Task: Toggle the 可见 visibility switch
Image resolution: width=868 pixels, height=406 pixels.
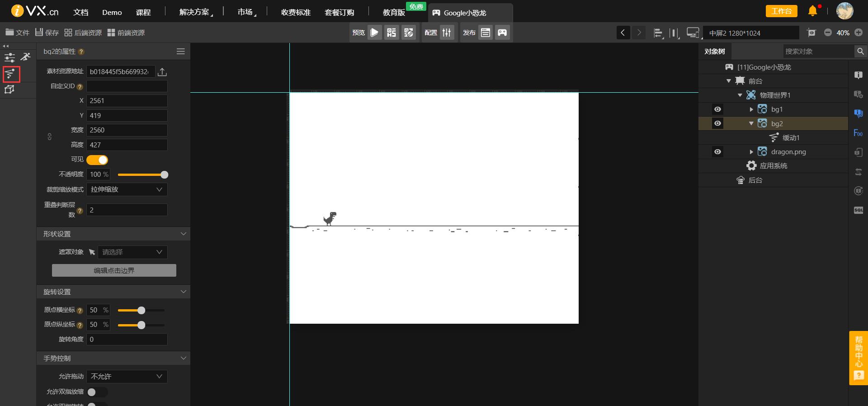Action: (97, 160)
